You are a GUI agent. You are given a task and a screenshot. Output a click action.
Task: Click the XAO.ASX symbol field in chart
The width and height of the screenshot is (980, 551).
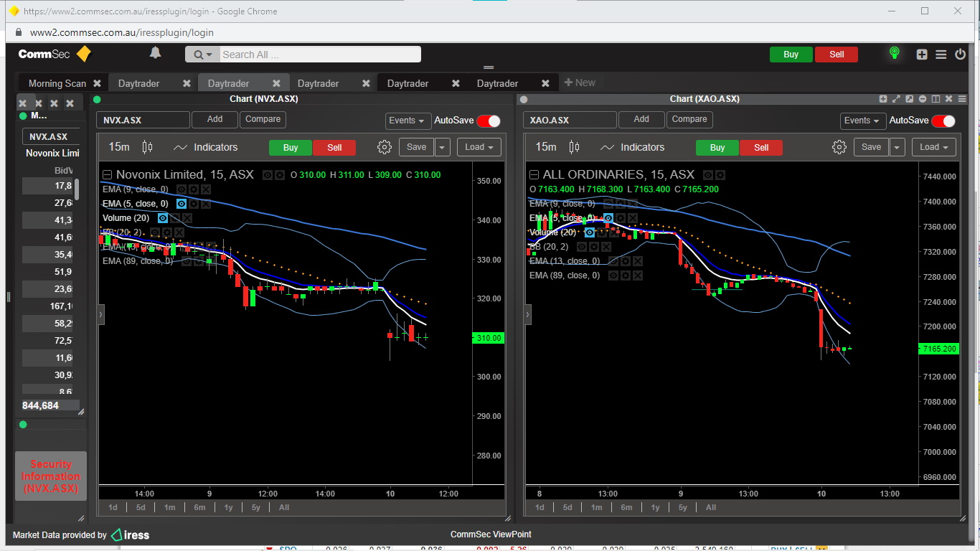570,121
